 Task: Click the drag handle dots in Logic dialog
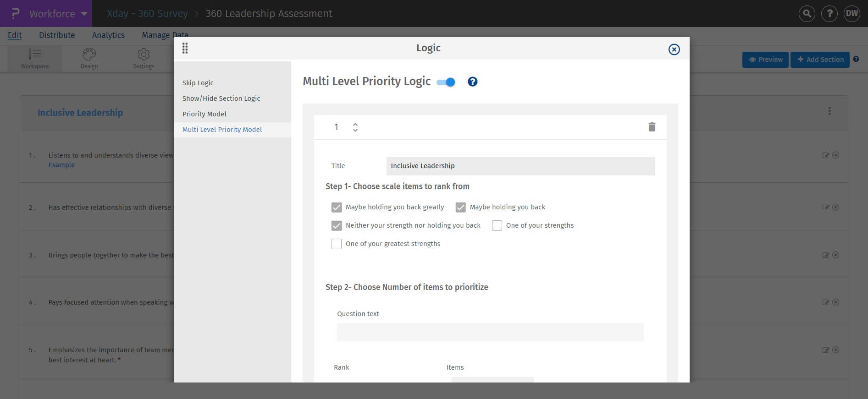185,48
